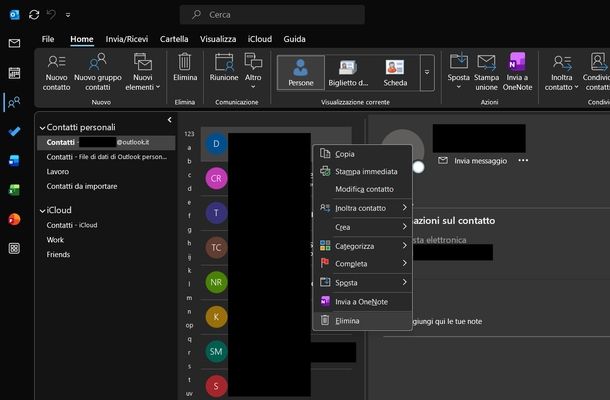Choose Stampa immediata from context menu
The image size is (610, 400).
(x=363, y=172)
